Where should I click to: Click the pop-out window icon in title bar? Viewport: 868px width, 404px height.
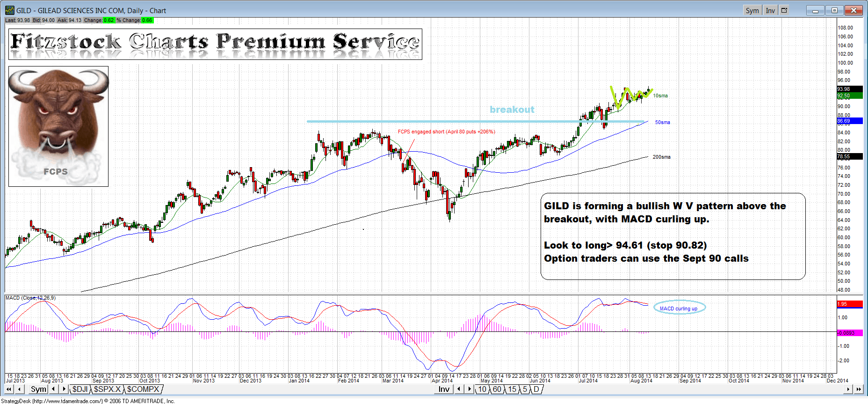(784, 10)
